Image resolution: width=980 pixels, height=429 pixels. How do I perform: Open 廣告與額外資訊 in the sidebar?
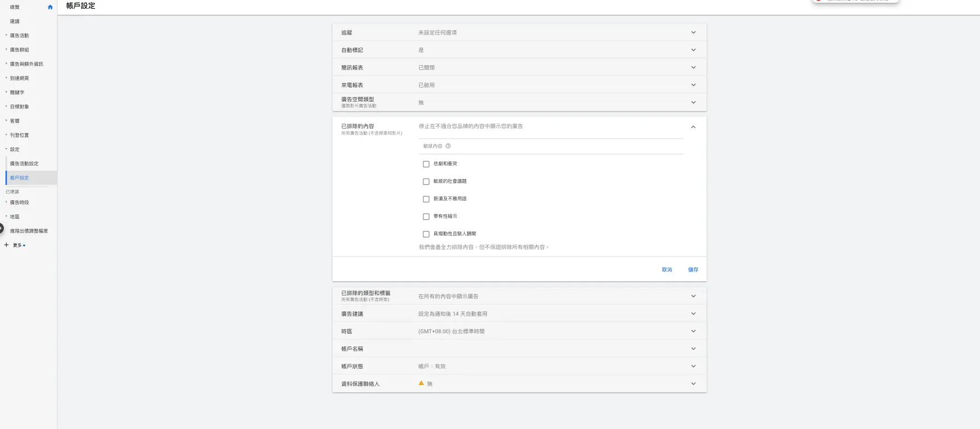[26, 64]
